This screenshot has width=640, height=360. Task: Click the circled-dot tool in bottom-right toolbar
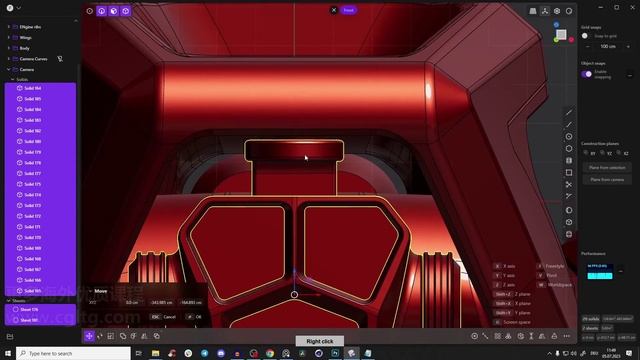[474, 336]
